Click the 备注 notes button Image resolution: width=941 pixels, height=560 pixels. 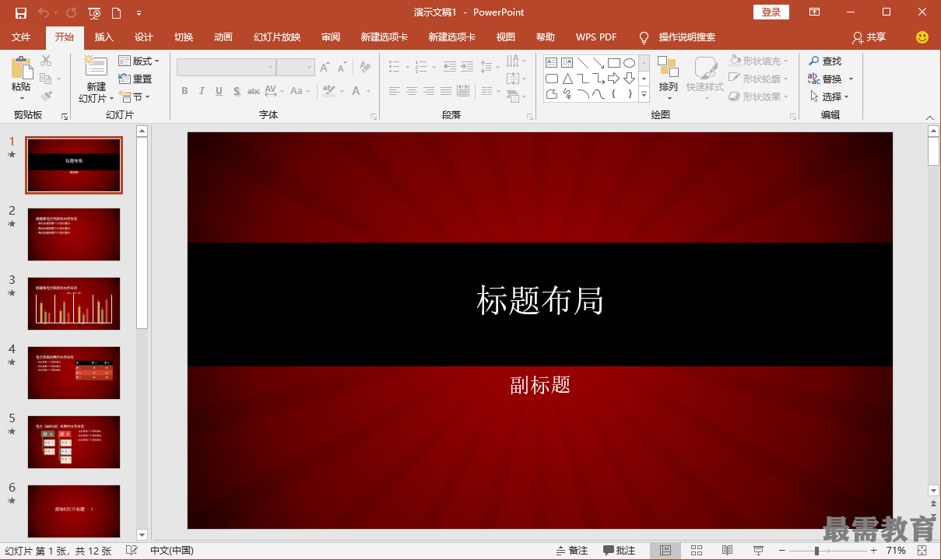tap(572, 551)
